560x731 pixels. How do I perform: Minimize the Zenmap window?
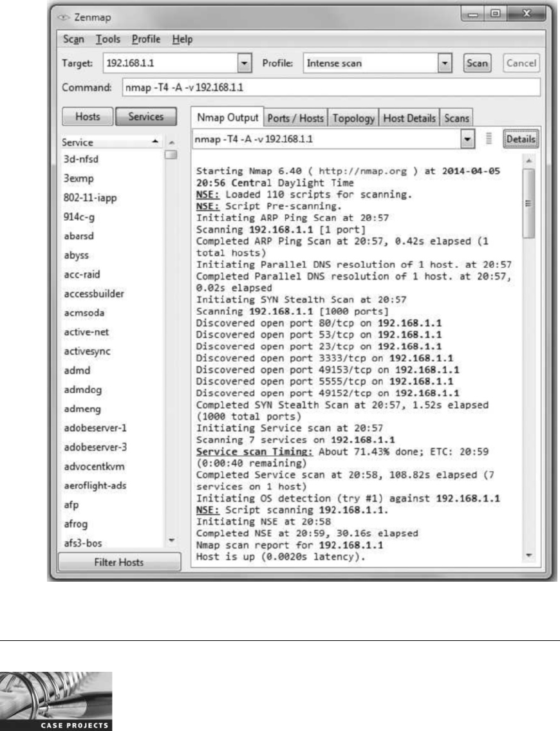pos(473,14)
